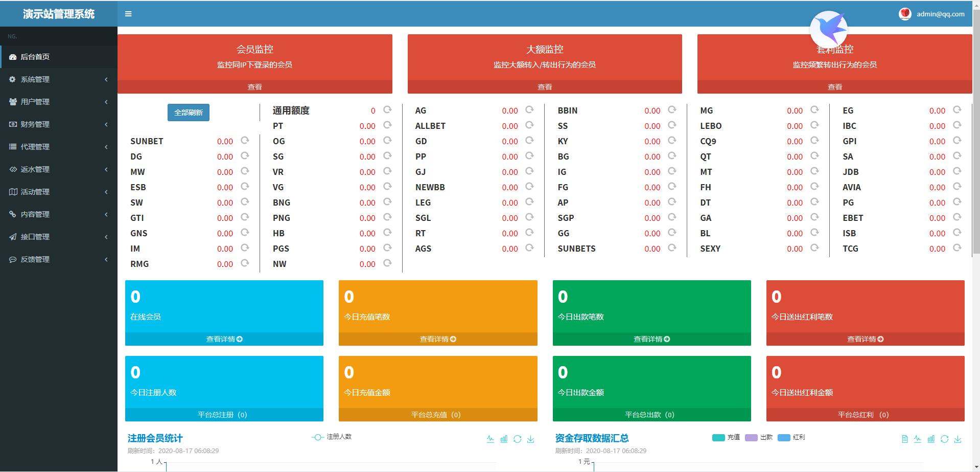Click the 全部刷新 button
The width and height of the screenshot is (980, 472).
pos(188,113)
